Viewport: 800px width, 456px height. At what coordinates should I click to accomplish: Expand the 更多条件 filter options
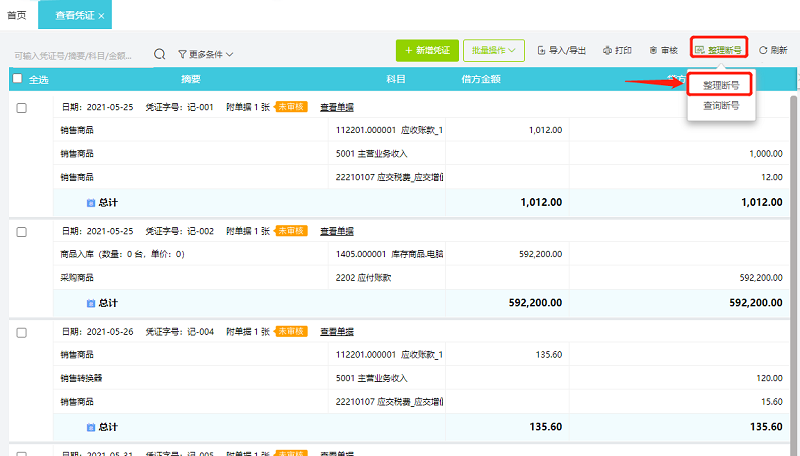(x=210, y=54)
